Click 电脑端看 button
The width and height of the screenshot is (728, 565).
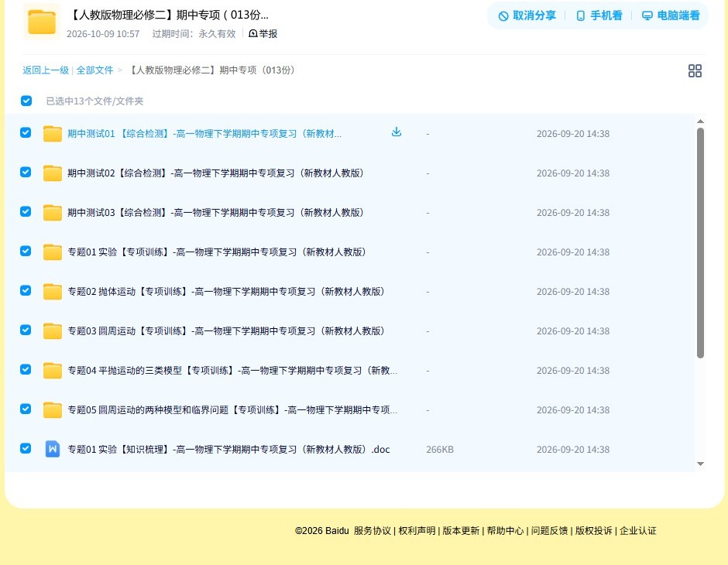point(671,15)
